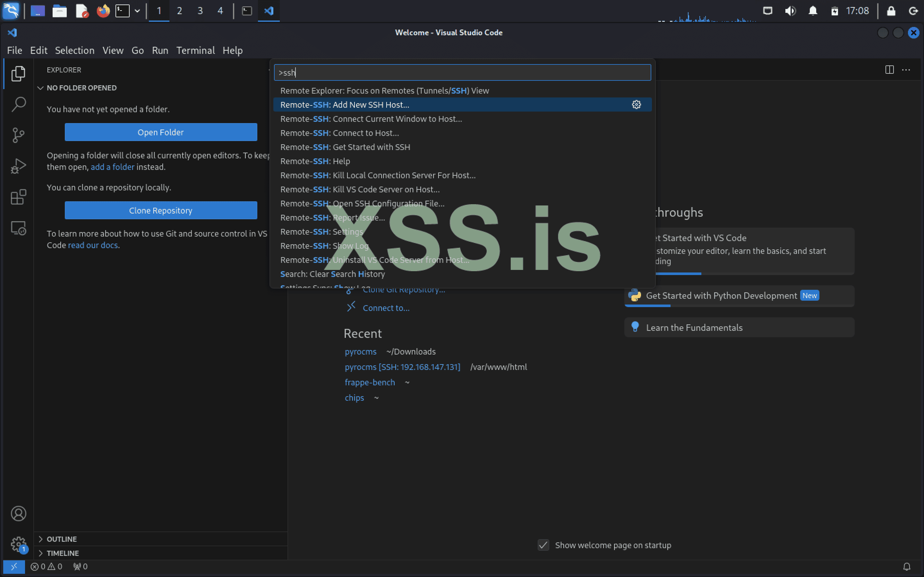Open Run and Debug view icon

[18, 166]
